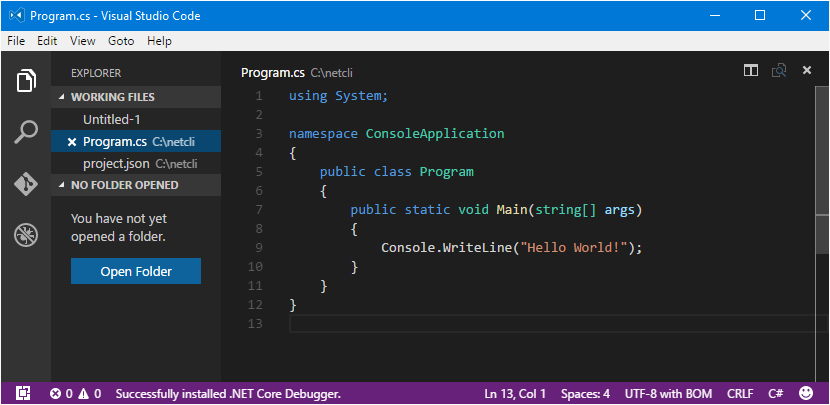Click the errors count icon in status bar
Screen dimensions: 830x405
tap(55, 394)
